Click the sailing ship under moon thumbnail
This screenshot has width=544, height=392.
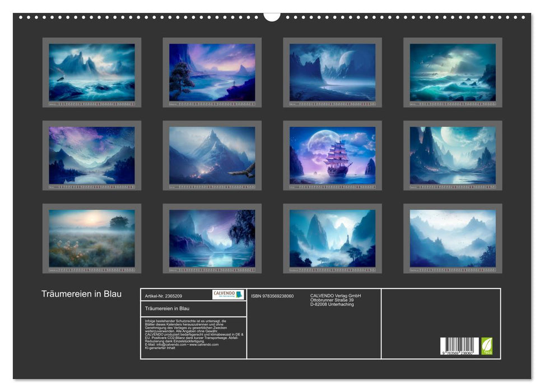(332, 156)
